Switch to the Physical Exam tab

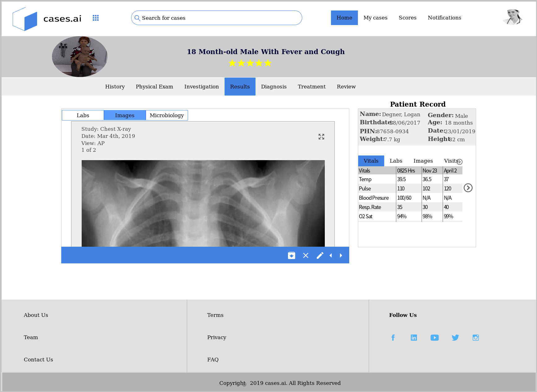click(x=154, y=87)
